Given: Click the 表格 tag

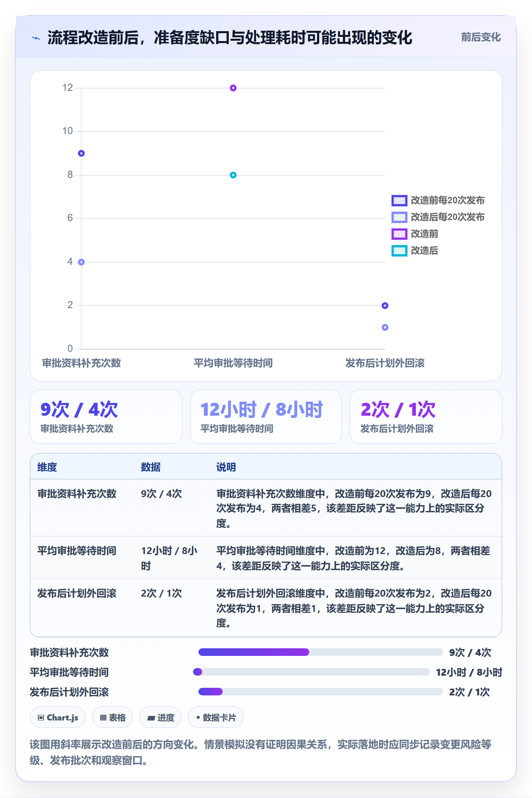Looking at the screenshot, I should point(112,717).
